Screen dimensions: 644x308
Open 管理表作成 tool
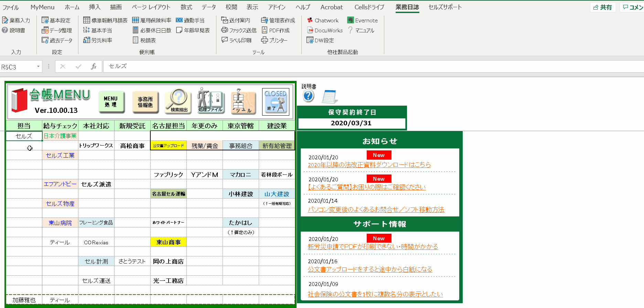click(278, 20)
